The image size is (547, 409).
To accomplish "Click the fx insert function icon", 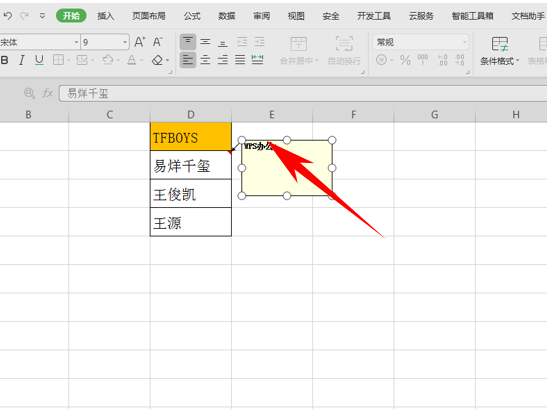I will [47, 93].
